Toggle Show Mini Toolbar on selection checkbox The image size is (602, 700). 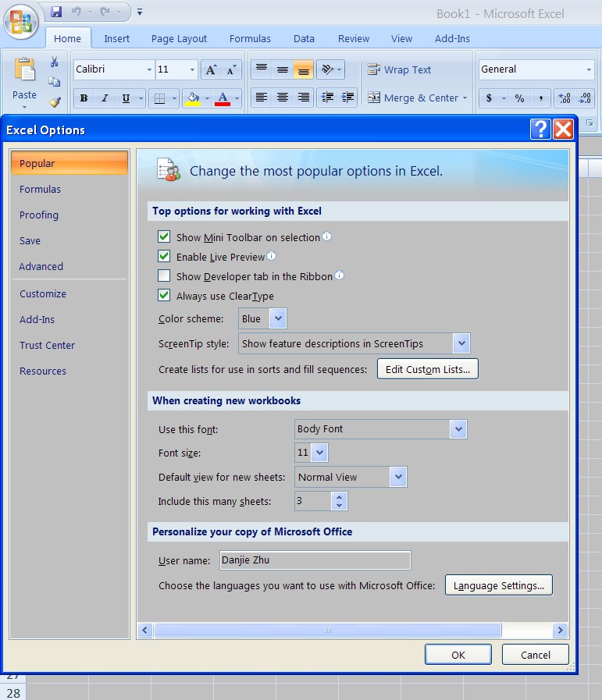[164, 236]
